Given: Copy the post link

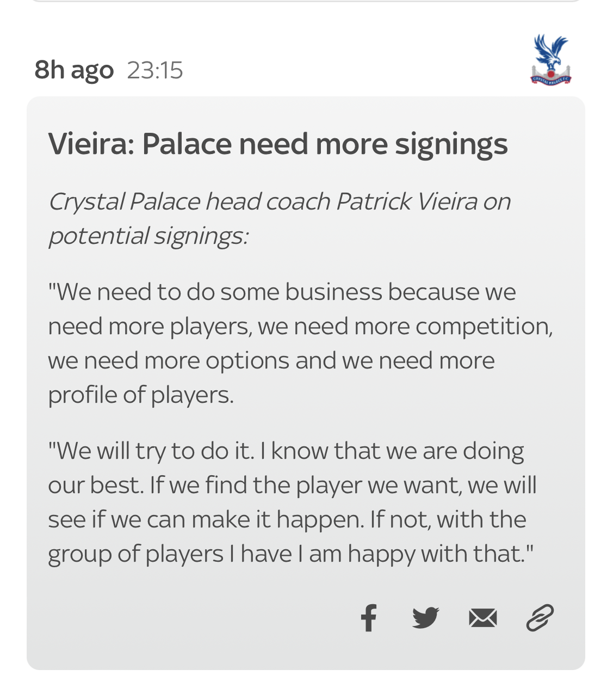Looking at the screenshot, I should [x=540, y=618].
